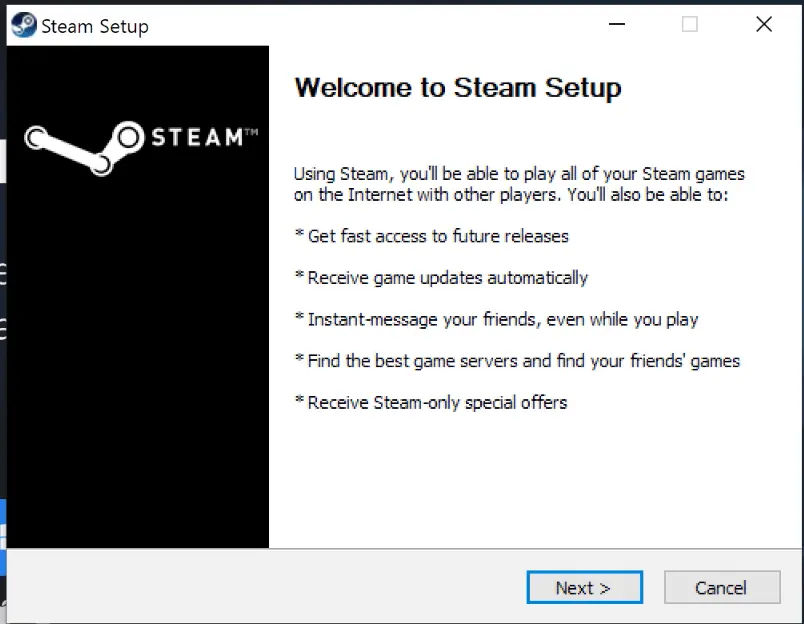Click the grayed-out maximize window button
This screenshot has height=624, width=804.
689,24
